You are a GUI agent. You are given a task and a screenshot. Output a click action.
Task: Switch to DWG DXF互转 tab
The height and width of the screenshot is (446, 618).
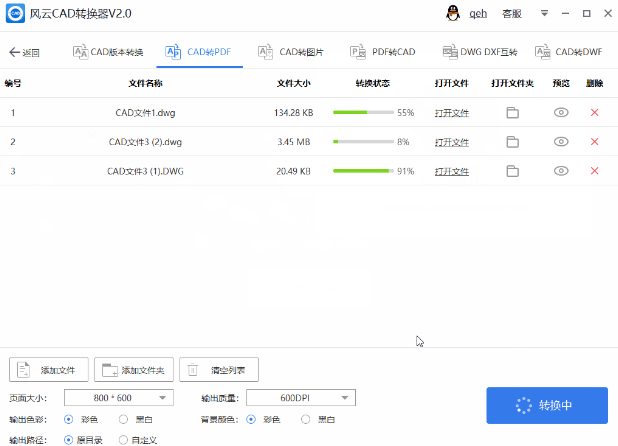(480, 52)
